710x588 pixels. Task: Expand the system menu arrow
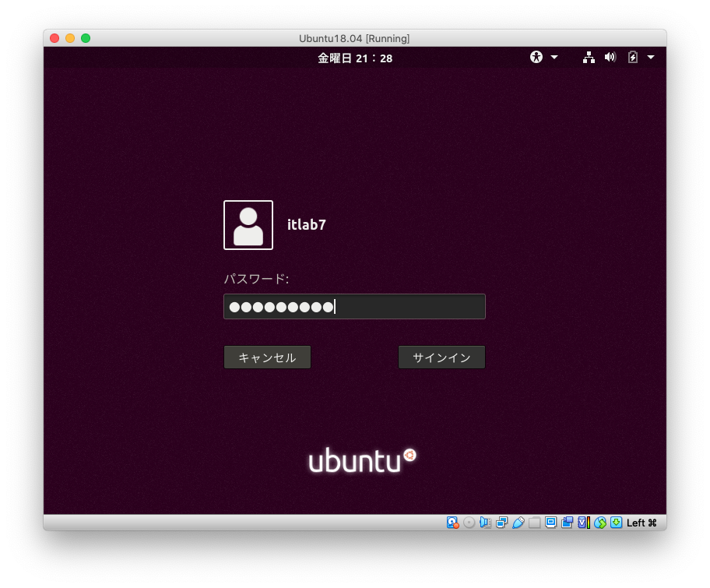click(651, 57)
